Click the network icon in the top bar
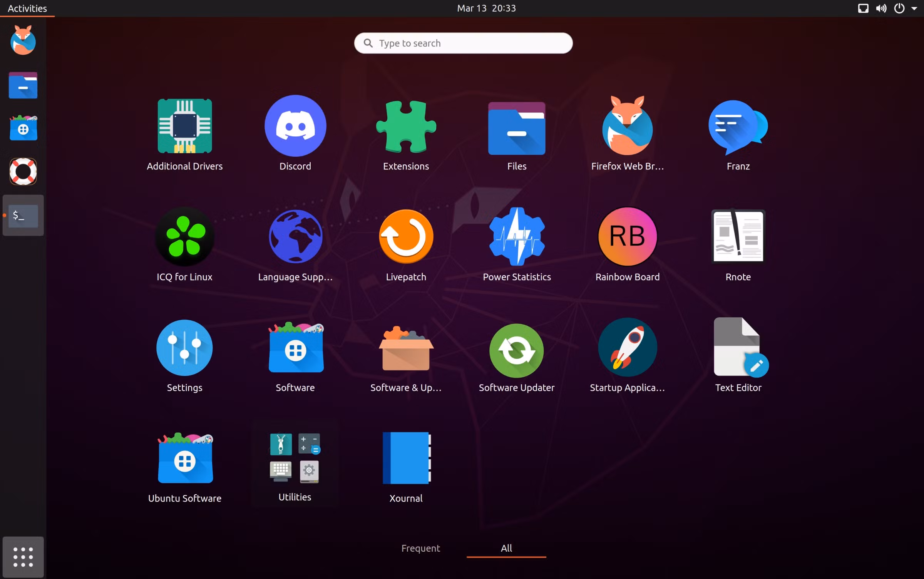 tap(863, 8)
